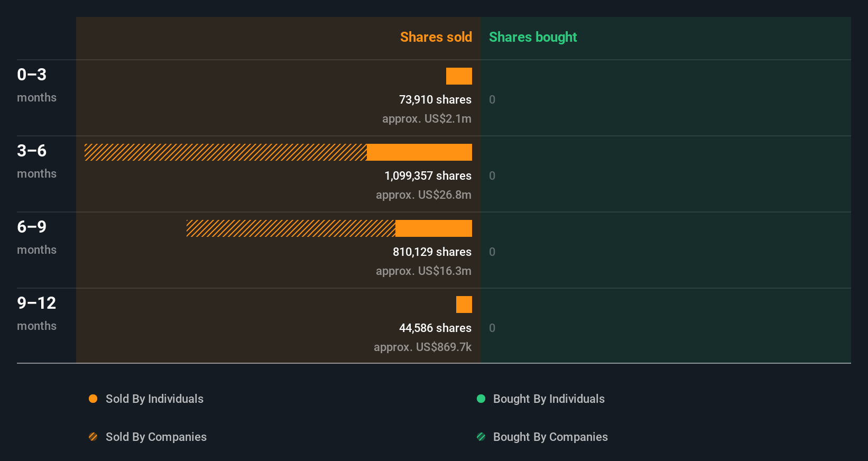Select the Shares sold column header

coord(436,37)
